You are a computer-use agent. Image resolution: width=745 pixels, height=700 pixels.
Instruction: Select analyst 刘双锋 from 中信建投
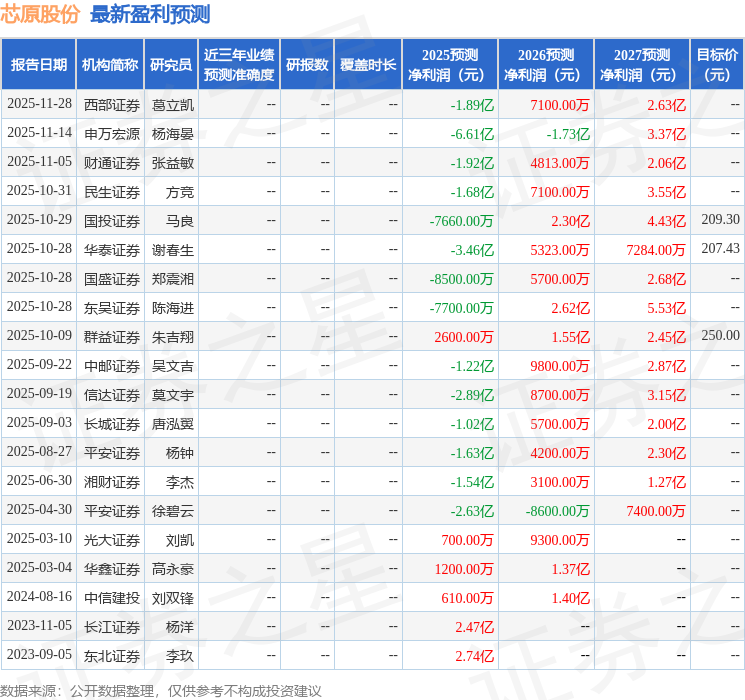pos(173,597)
